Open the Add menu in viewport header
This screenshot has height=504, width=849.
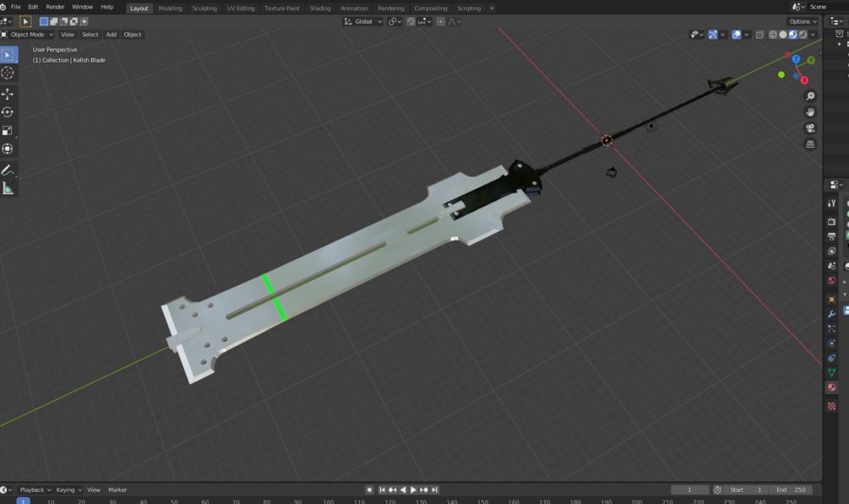(x=111, y=35)
